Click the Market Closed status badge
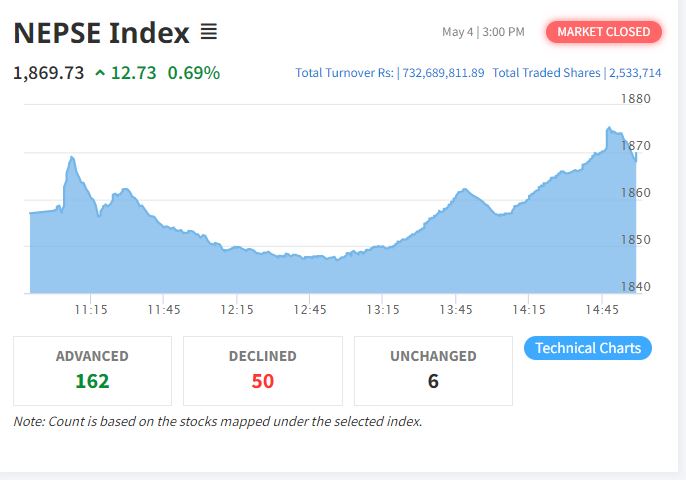The image size is (686, 480). [x=603, y=32]
